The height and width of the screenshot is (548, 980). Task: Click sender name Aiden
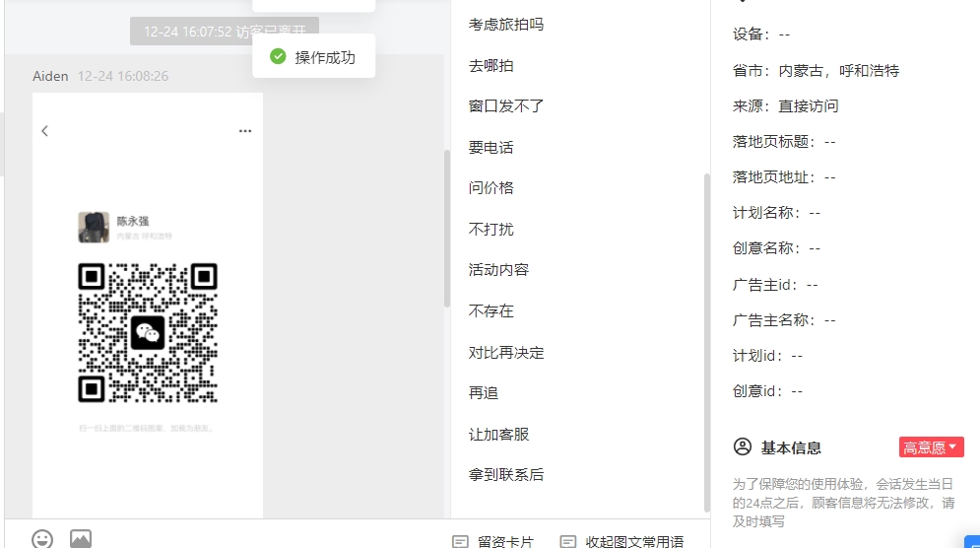[x=50, y=76]
